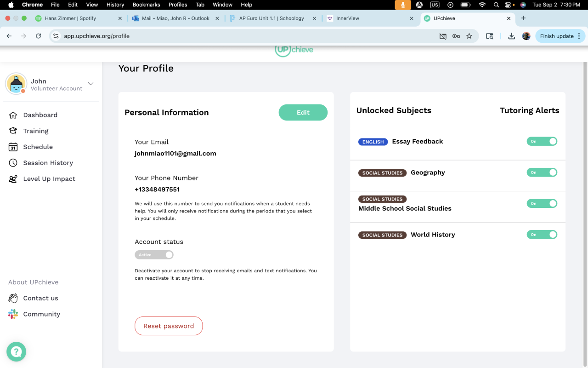Click the Training graduation cap icon
Screen dimensions: 588x368
[x=13, y=131]
